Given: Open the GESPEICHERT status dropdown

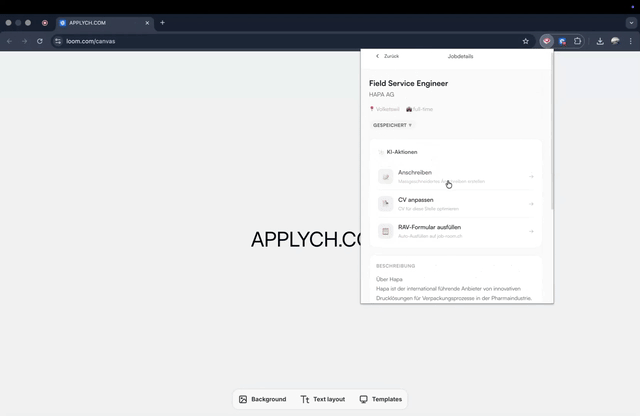Looking at the screenshot, I should [392, 125].
